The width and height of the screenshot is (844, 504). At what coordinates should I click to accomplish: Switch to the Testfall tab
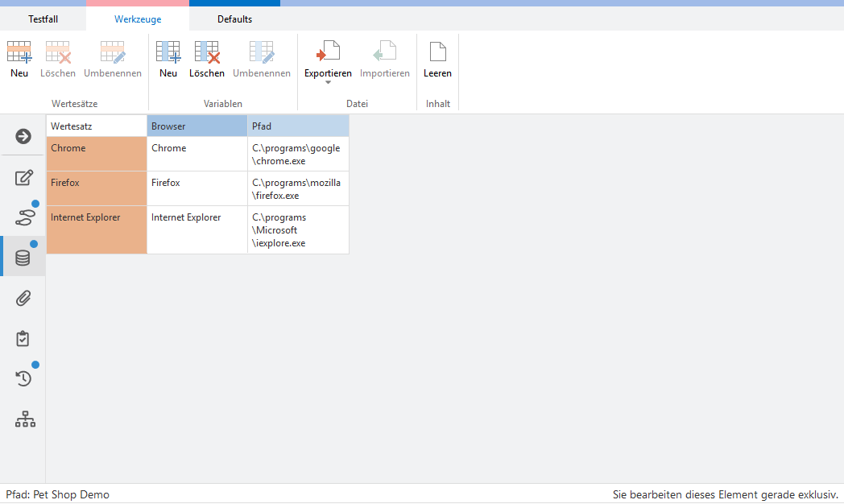click(x=43, y=19)
